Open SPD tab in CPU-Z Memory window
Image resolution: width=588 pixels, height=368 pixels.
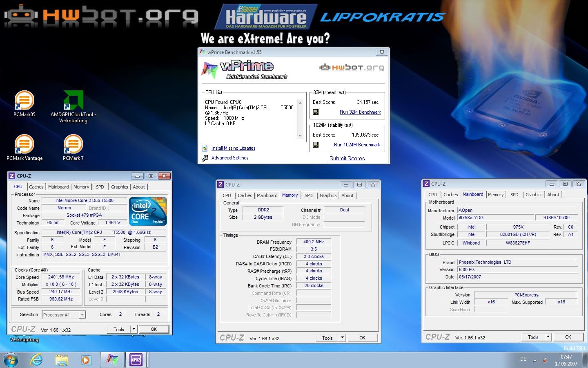(x=309, y=195)
